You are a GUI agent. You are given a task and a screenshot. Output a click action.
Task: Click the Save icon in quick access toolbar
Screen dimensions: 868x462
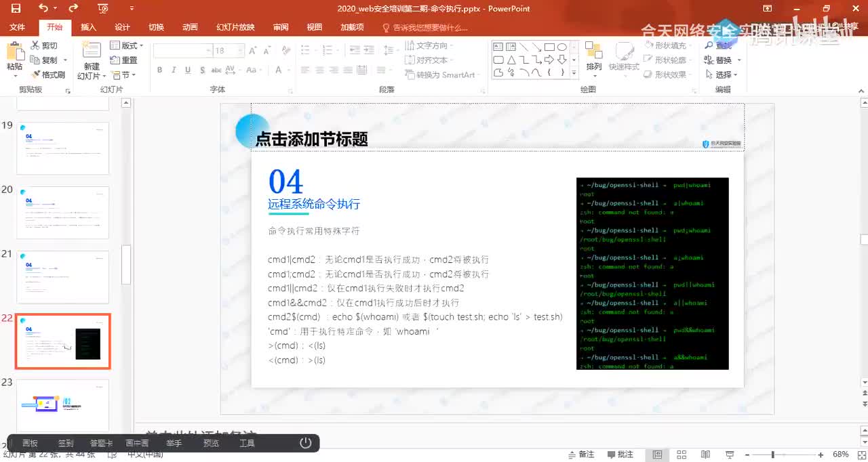pyautogui.click(x=16, y=8)
